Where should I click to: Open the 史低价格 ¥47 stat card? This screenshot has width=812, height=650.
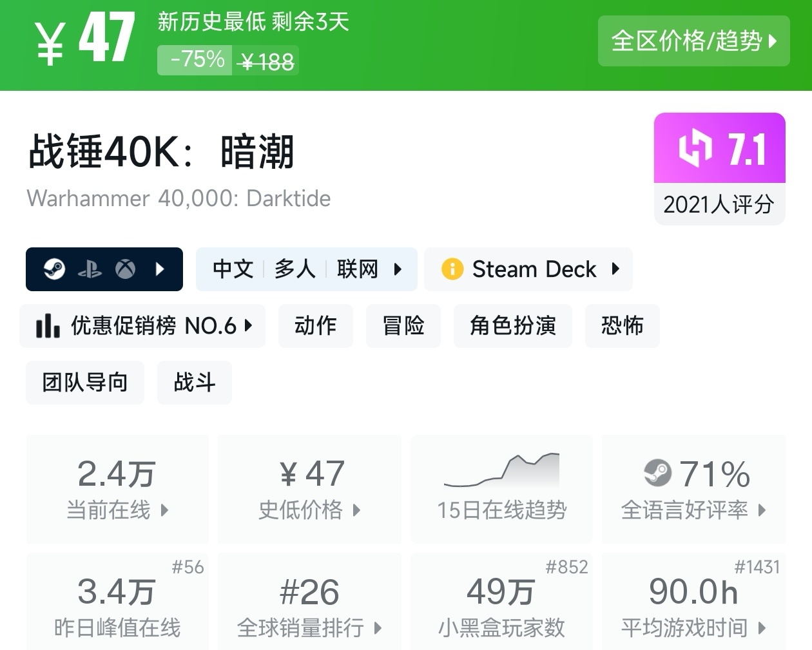(310, 489)
